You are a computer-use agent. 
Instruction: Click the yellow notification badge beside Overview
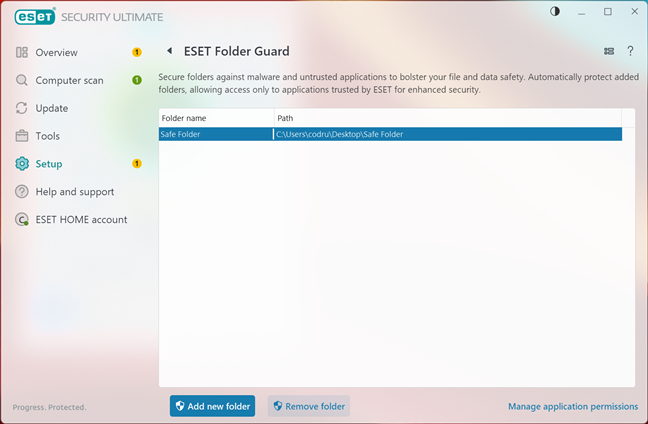pos(137,52)
